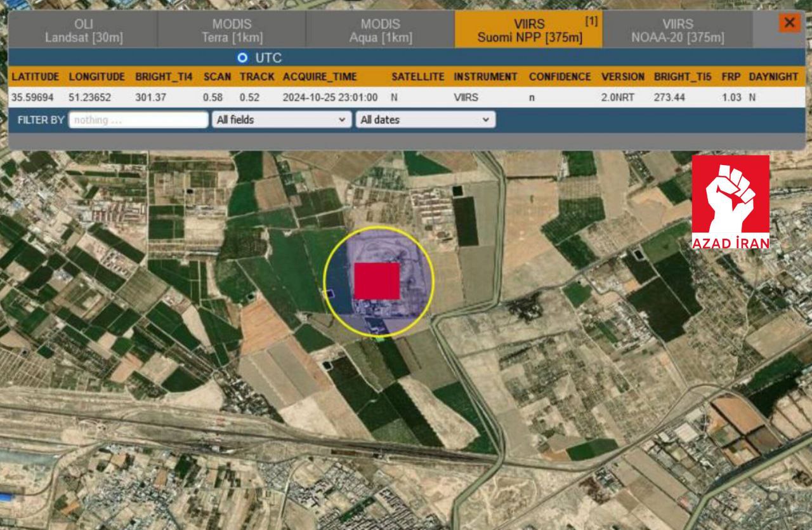Sort by BRIGHT_TI4 column header
This screenshot has height=530, width=812.
164,77
